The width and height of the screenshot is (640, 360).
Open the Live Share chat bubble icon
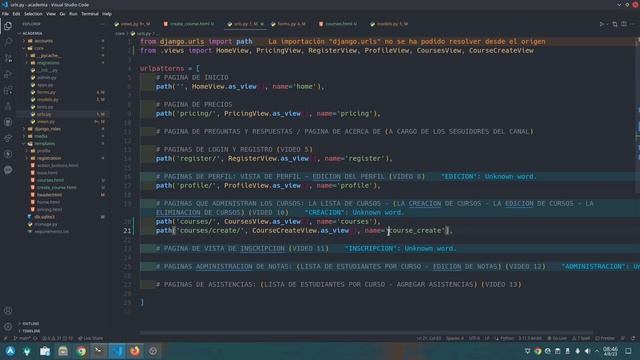[8, 170]
